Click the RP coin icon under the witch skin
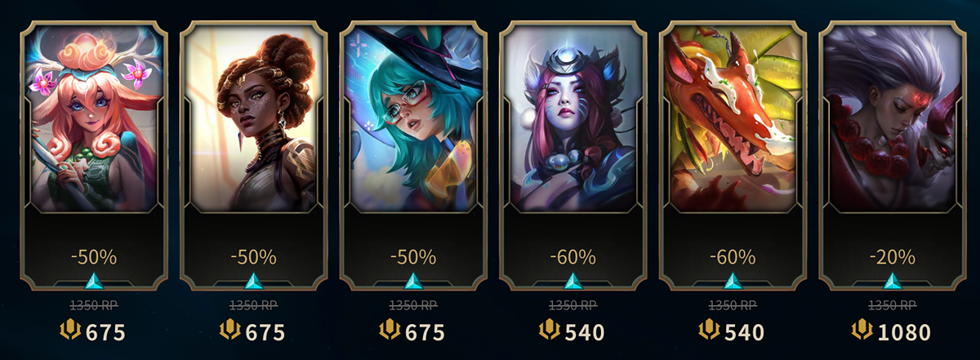 coord(391,331)
